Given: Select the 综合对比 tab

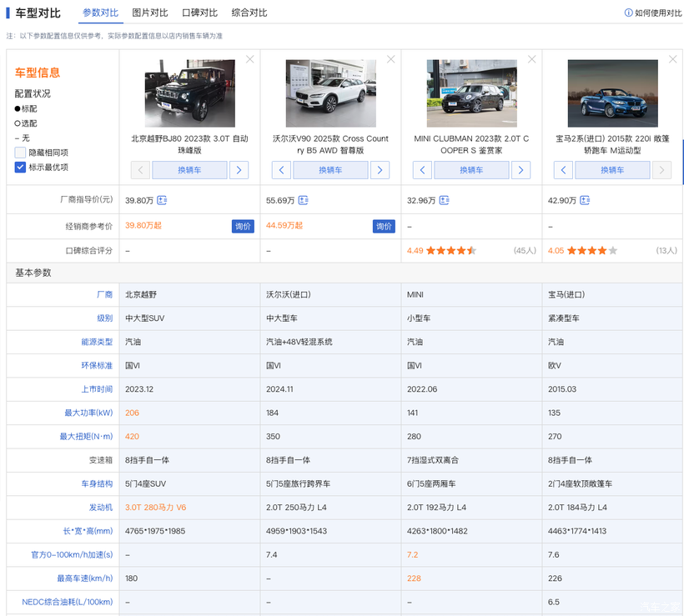Looking at the screenshot, I should [x=249, y=13].
